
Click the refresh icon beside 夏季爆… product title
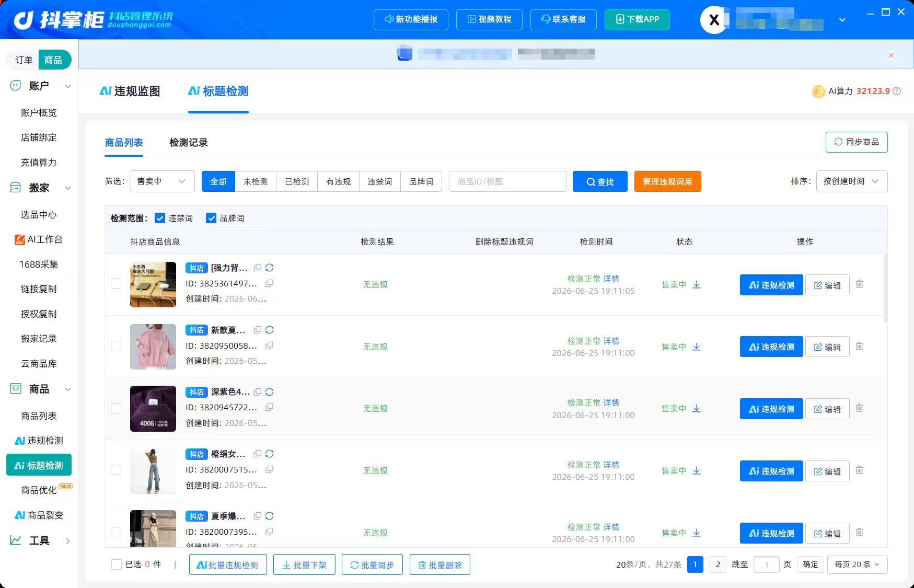point(270,516)
